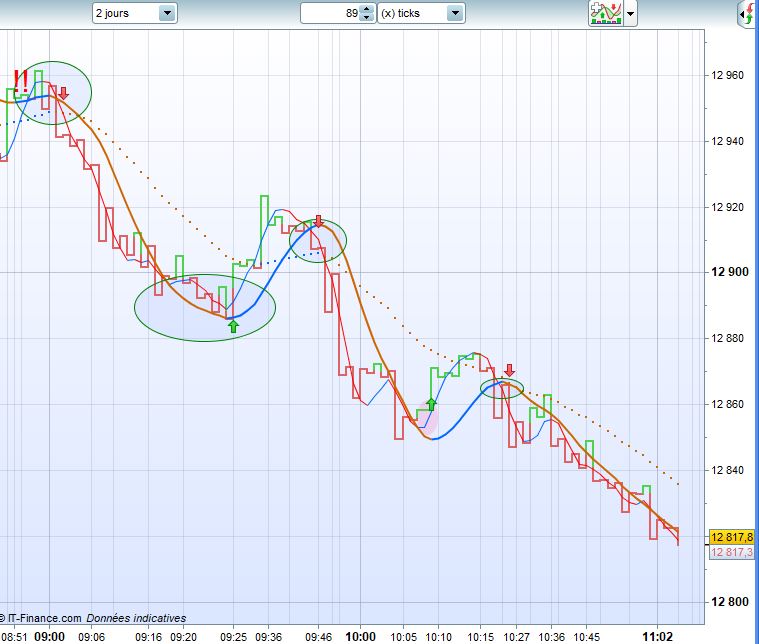The width and height of the screenshot is (759, 644).
Task: Click the red "!!" alert marker on chart
Action: tap(21, 81)
